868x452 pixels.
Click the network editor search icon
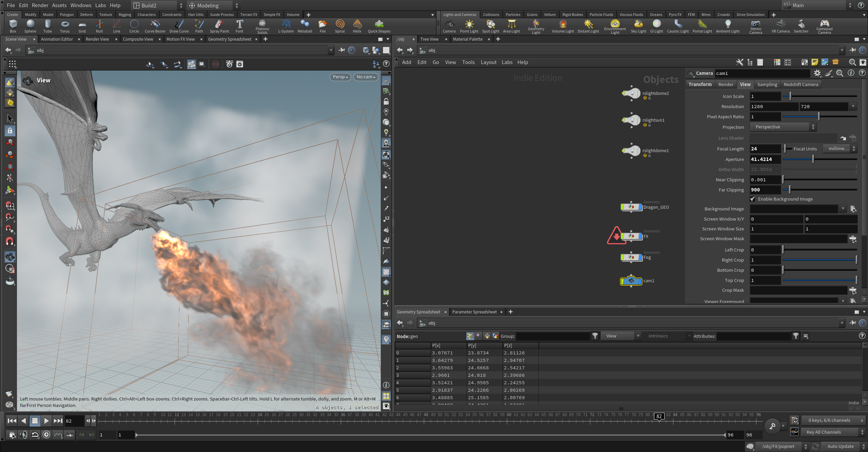(x=852, y=62)
